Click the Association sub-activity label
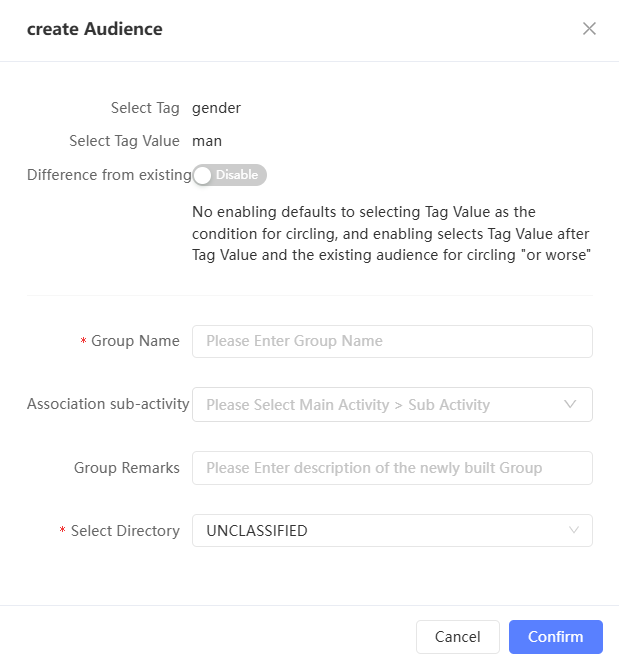The width and height of the screenshot is (620, 668). [108, 405]
